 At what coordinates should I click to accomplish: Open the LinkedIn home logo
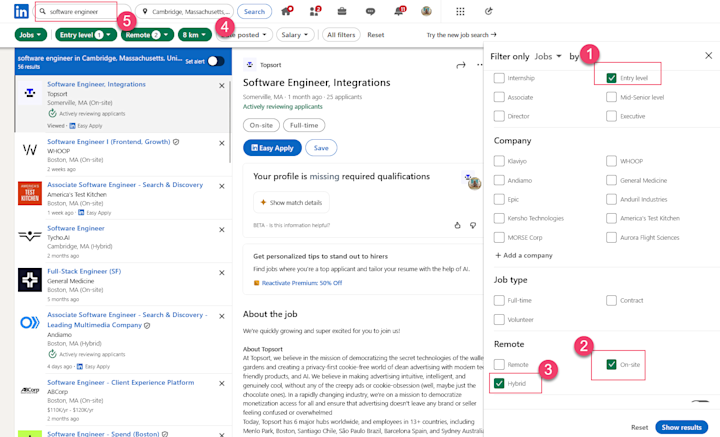coord(21,11)
